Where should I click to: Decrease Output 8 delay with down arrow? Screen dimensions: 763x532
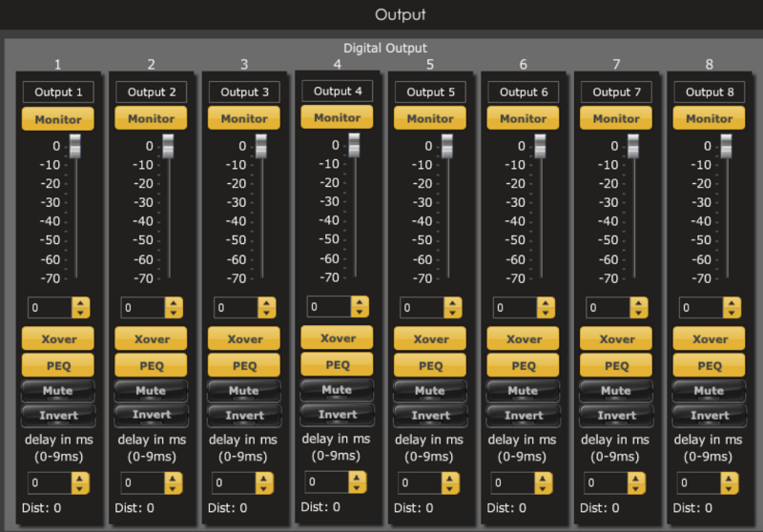point(732,488)
